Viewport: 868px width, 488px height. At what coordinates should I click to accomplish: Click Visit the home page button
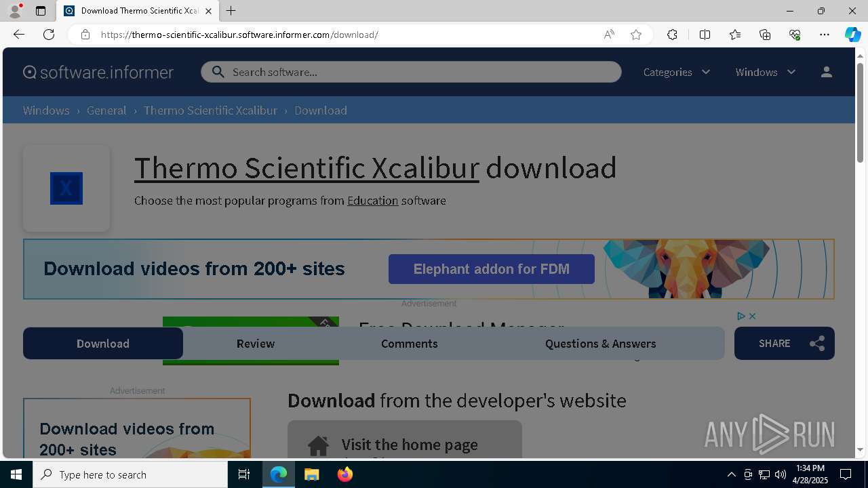[x=405, y=439]
